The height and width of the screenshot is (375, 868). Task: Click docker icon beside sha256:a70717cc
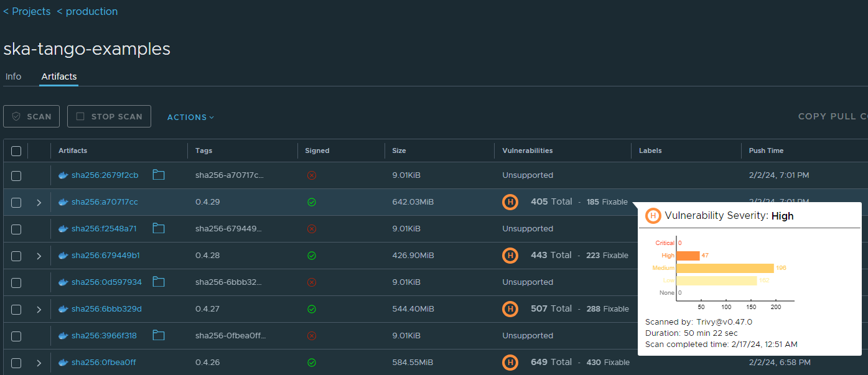[63, 202]
